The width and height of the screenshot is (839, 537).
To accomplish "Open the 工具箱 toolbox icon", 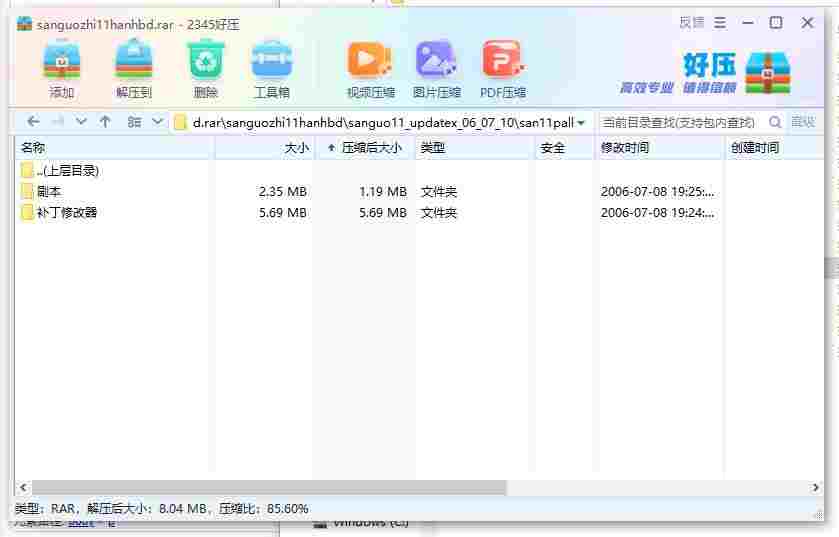I will 272,70.
